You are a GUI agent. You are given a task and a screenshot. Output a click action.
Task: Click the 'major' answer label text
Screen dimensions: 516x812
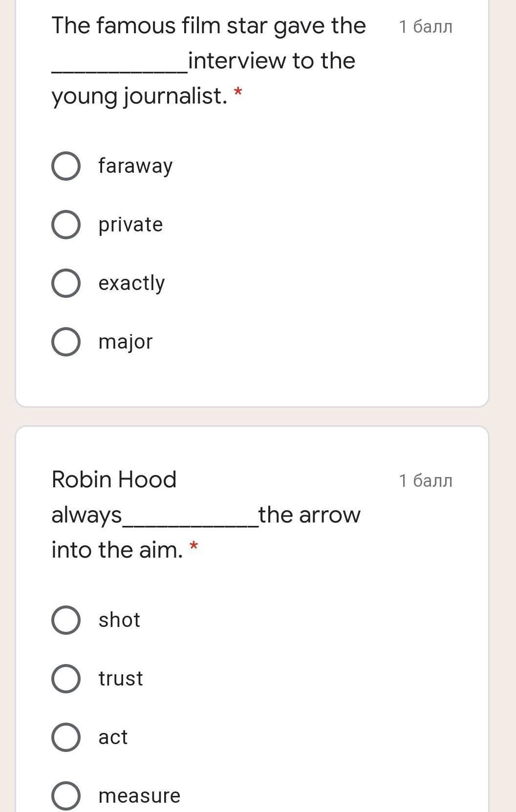click(x=126, y=342)
